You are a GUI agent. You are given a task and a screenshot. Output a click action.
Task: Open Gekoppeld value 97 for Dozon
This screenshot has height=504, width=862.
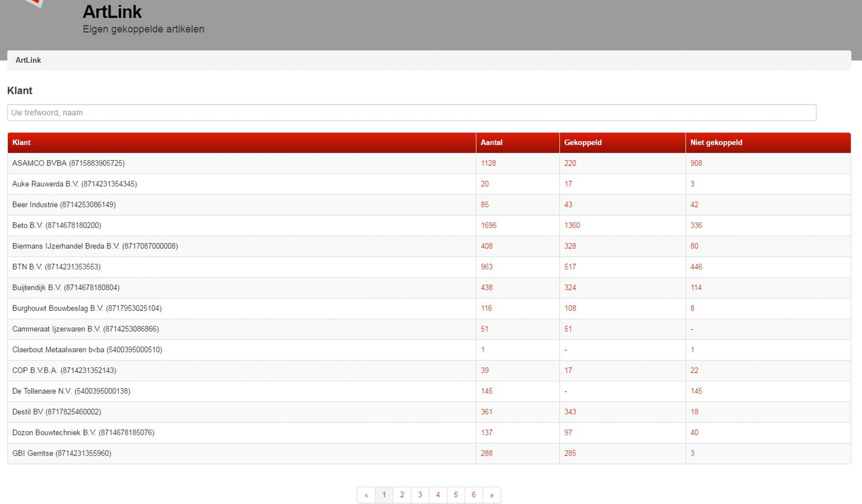[568, 433]
